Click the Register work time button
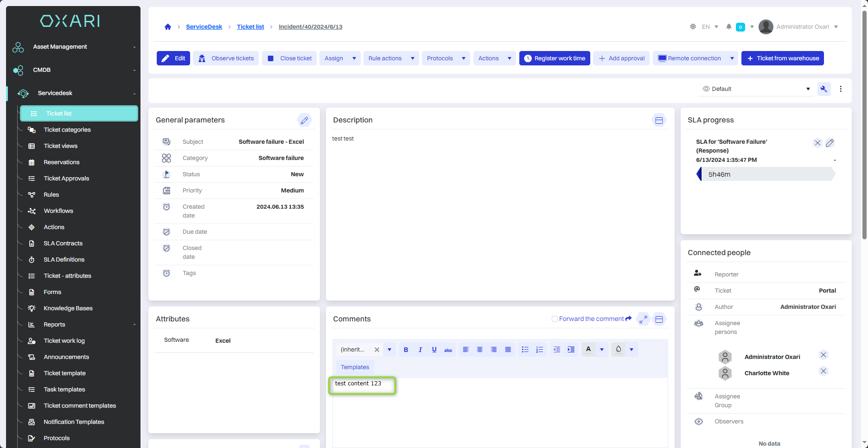 [555, 58]
